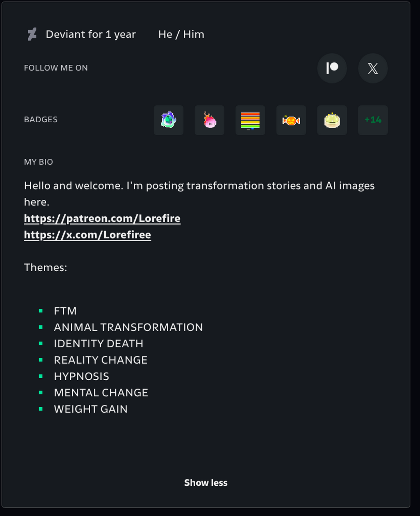Click the BADGES section label
The width and height of the screenshot is (420, 516).
(41, 120)
